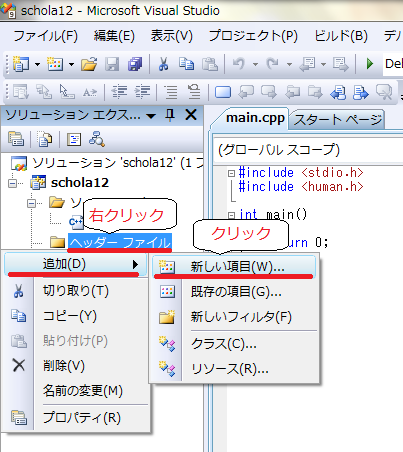
Task: Select the ヘッダー ファイル folder
Action: point(120,242)
